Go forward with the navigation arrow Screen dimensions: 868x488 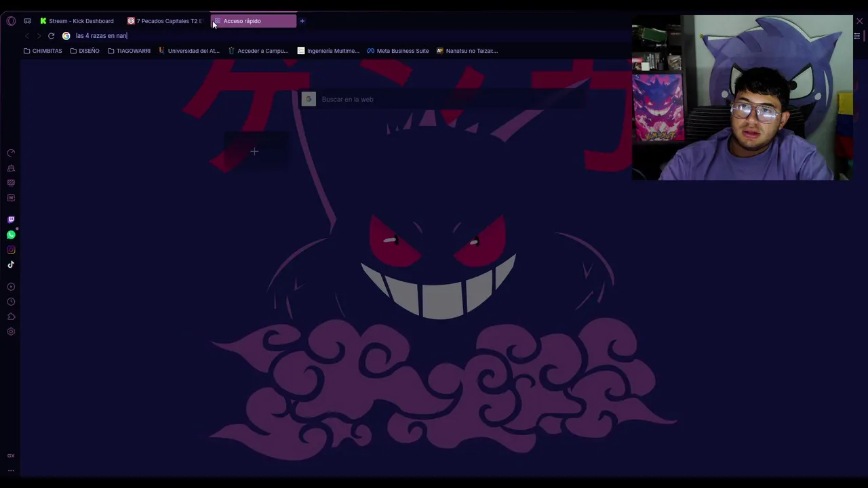click(x=39, y=36)
